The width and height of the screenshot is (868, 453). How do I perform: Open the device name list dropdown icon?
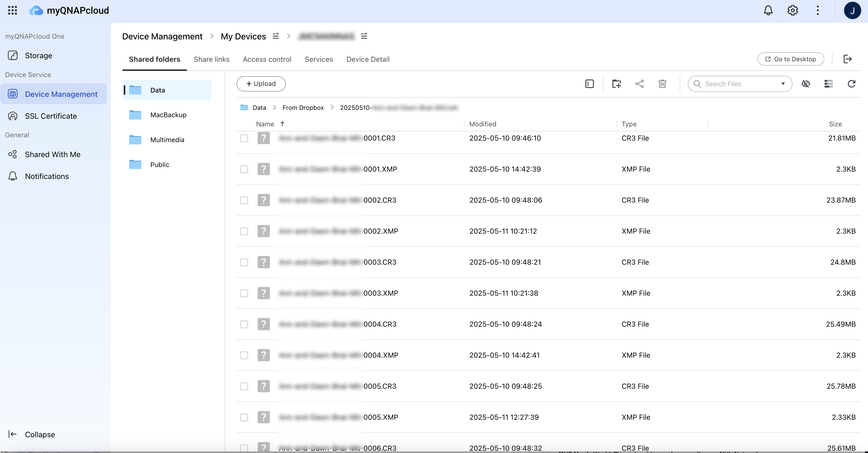(x=364, y=36)
